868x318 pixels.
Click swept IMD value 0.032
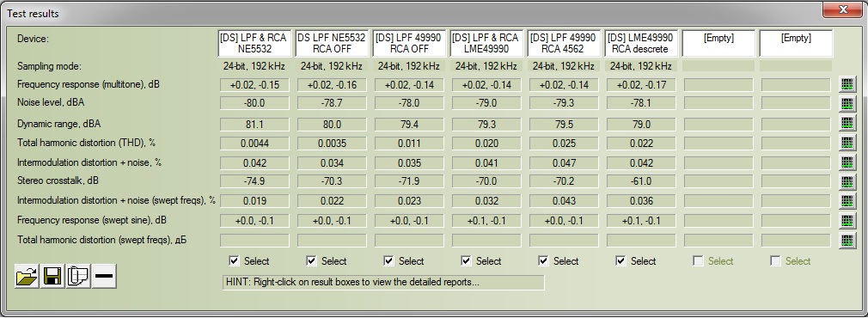486,201
